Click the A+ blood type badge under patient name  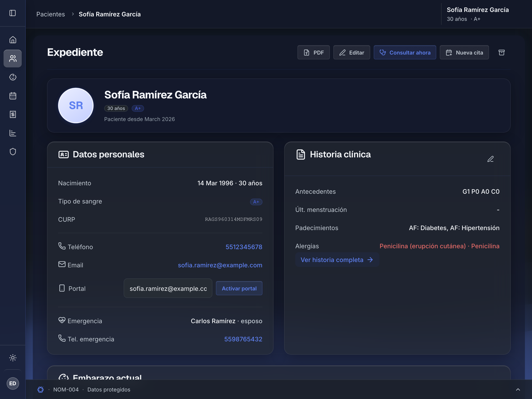click(x=138, y=108)
